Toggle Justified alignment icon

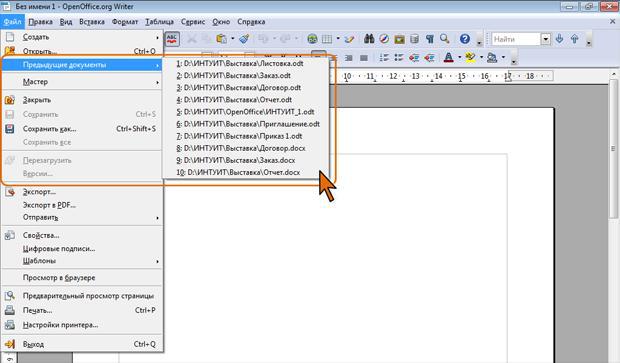[x=364, y=58]
